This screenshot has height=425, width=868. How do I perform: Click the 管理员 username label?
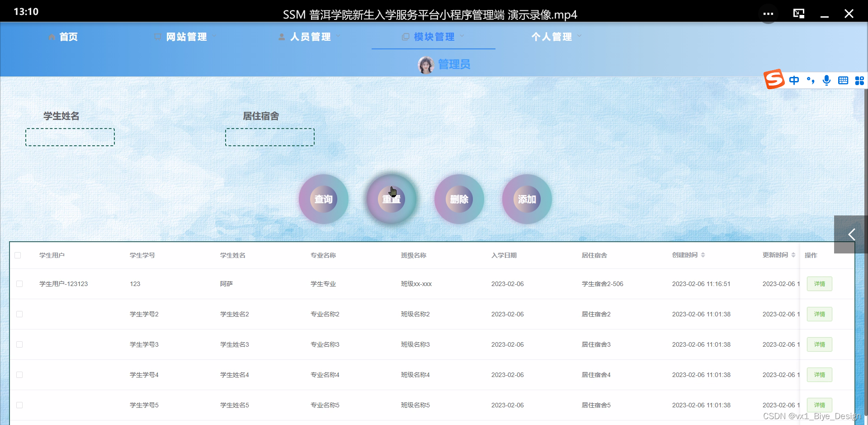[454, 65]
